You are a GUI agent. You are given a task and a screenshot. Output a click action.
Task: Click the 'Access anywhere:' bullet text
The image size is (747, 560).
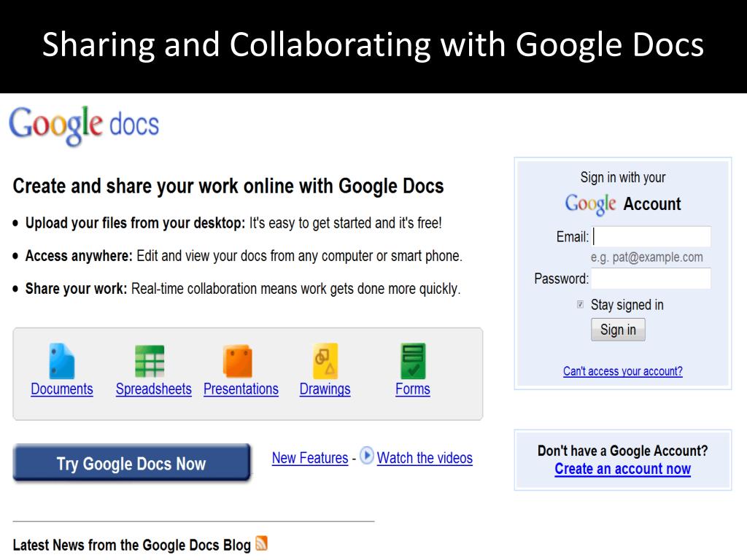click(x=79, y=256)
